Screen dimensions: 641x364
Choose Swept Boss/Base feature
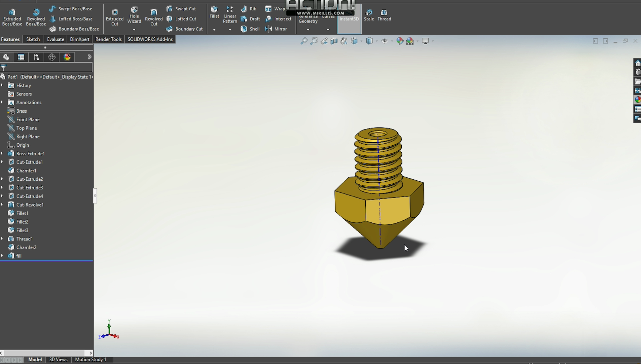click(x=71, y=9)
